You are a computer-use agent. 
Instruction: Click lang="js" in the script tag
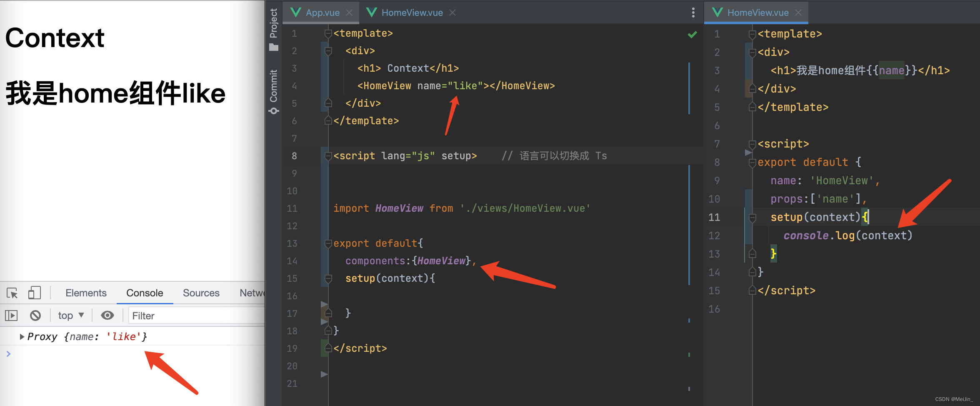tap(408, 156)
